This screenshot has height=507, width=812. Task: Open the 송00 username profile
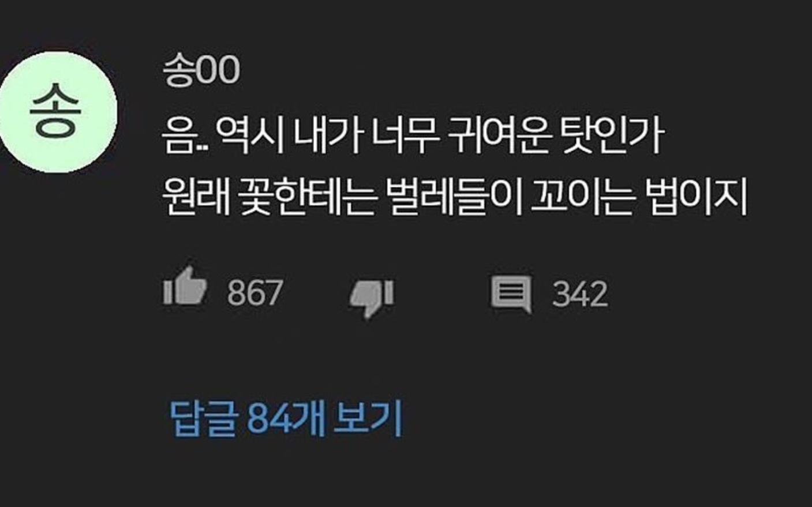[201, 71]
